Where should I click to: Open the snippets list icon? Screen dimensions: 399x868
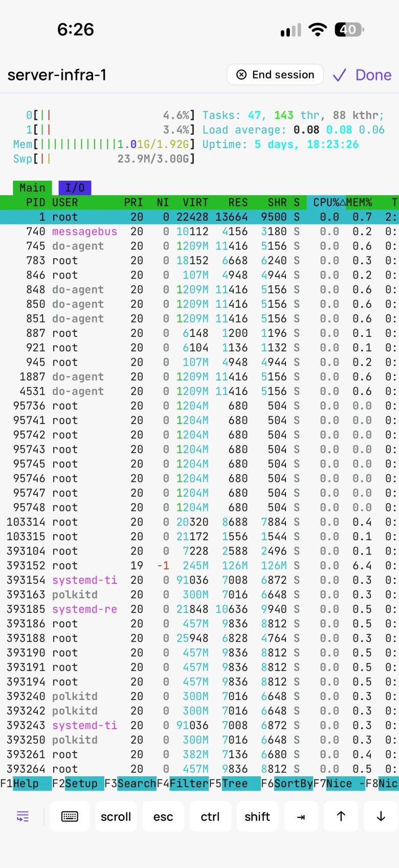23,816
